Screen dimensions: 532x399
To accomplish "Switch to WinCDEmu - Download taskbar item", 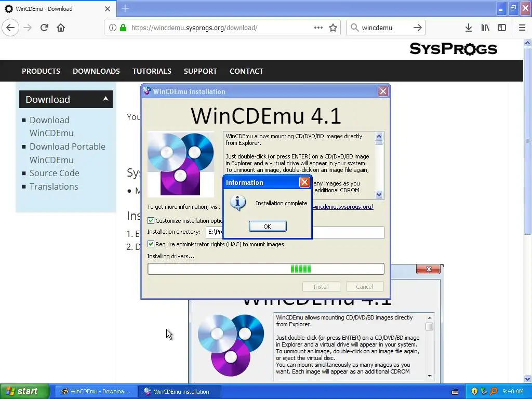I will click(x=96, y=391).
